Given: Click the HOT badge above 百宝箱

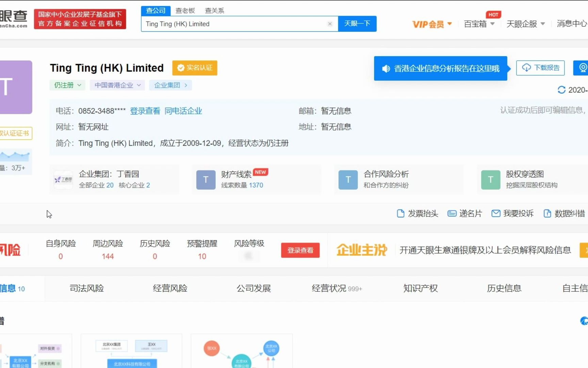Looking at the screenshot, I should click(x=493, y=15).
